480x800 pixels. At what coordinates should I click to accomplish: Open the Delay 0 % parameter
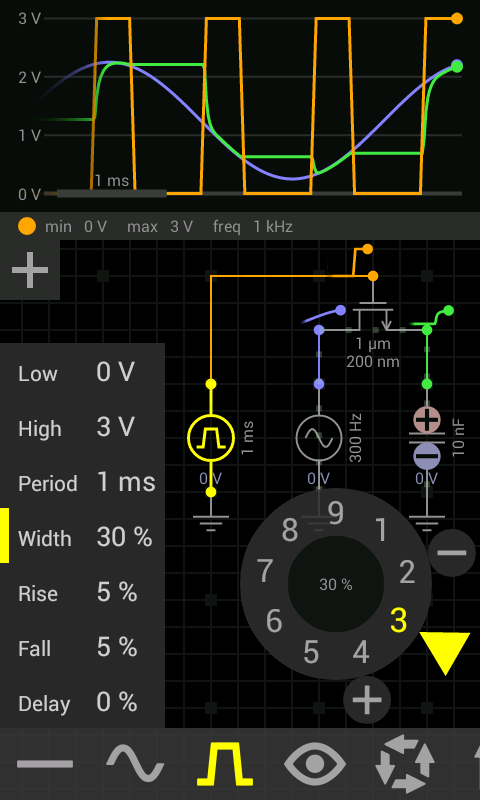click(82, 703)
